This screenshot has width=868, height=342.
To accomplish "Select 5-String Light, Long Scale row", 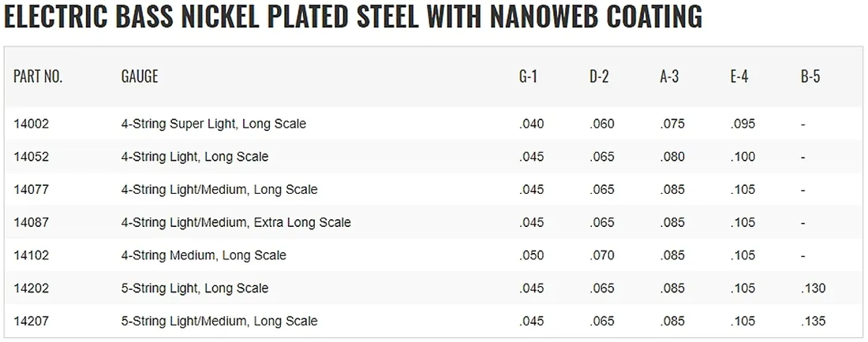I will (195, 288).
